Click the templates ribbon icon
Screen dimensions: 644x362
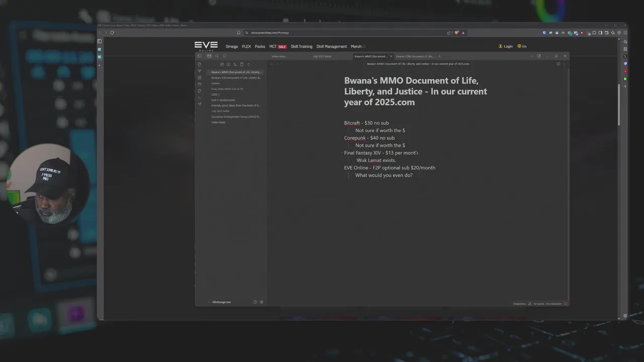tap(199, 91)
